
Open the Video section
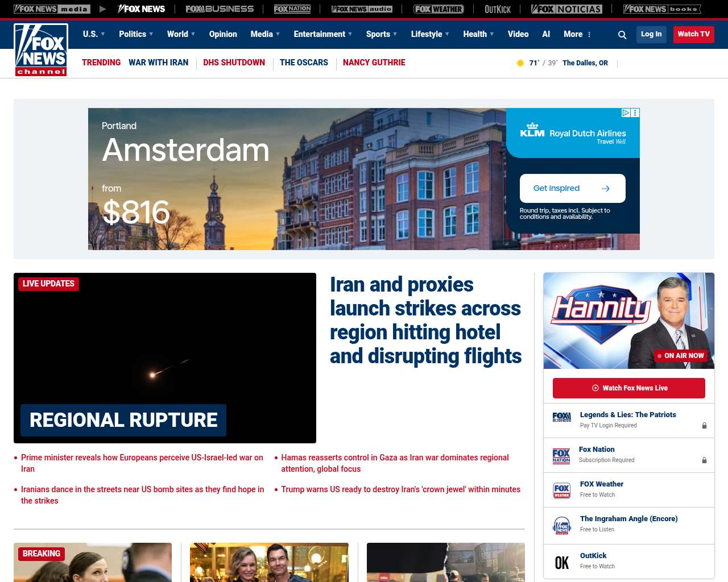coord(518,34)
